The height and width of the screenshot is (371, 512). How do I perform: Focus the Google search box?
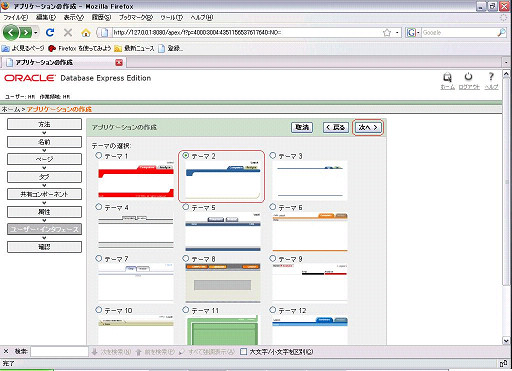pos(459,33)
